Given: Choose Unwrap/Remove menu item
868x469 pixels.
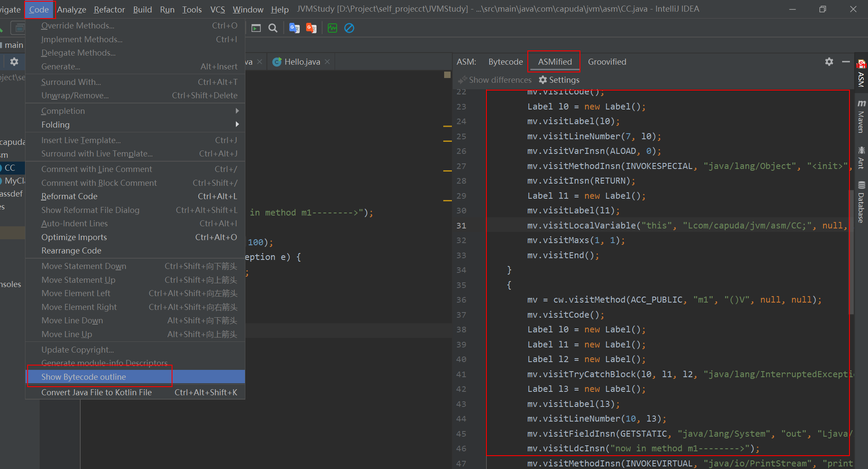Looking at the screenshot, I should click(x=135, y=95).
